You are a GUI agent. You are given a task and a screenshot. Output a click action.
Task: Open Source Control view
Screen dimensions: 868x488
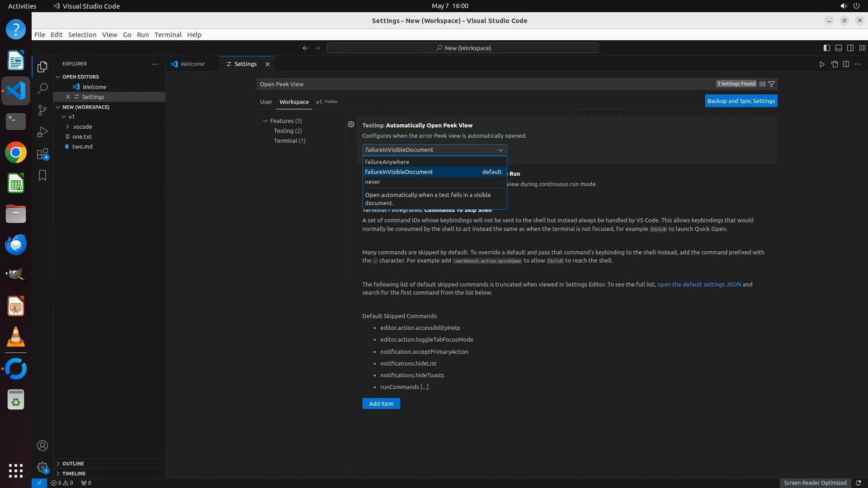coord(42,110)
